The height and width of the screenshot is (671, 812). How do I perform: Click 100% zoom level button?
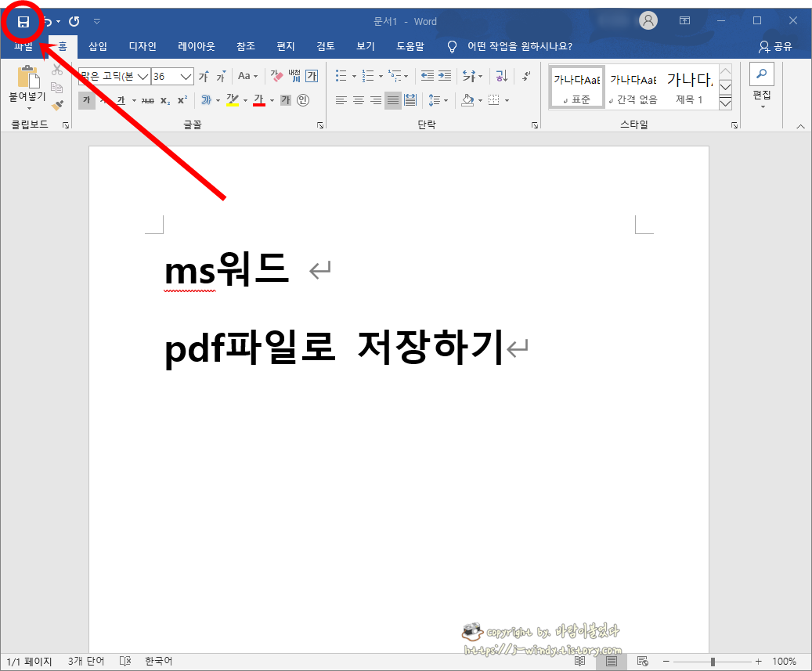(x=784, y=661)
